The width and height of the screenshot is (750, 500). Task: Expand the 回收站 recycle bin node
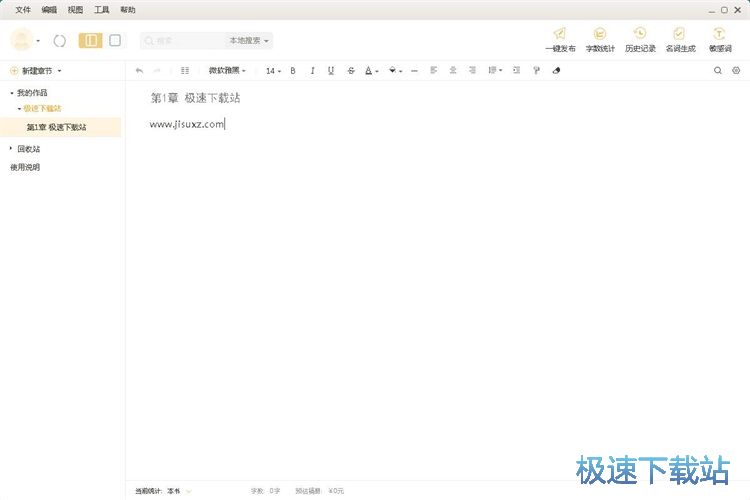coord(11,149)
